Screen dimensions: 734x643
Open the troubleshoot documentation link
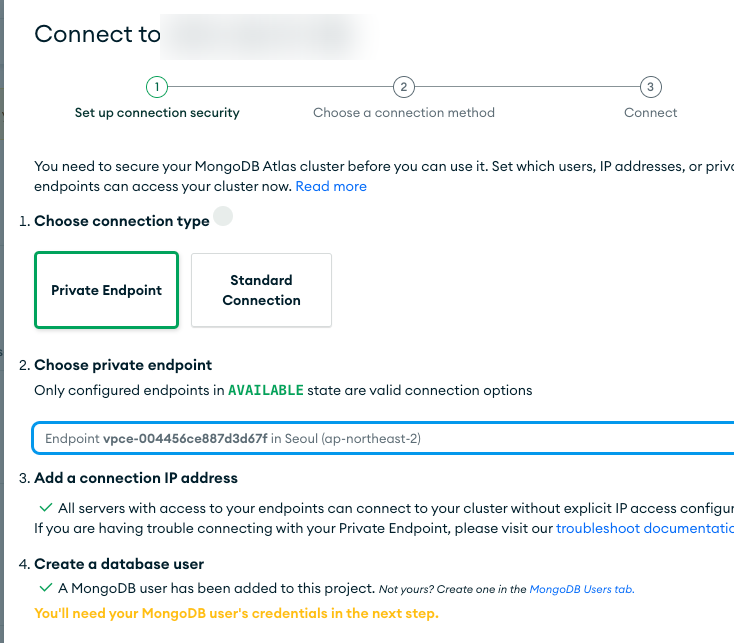point(644,527)
